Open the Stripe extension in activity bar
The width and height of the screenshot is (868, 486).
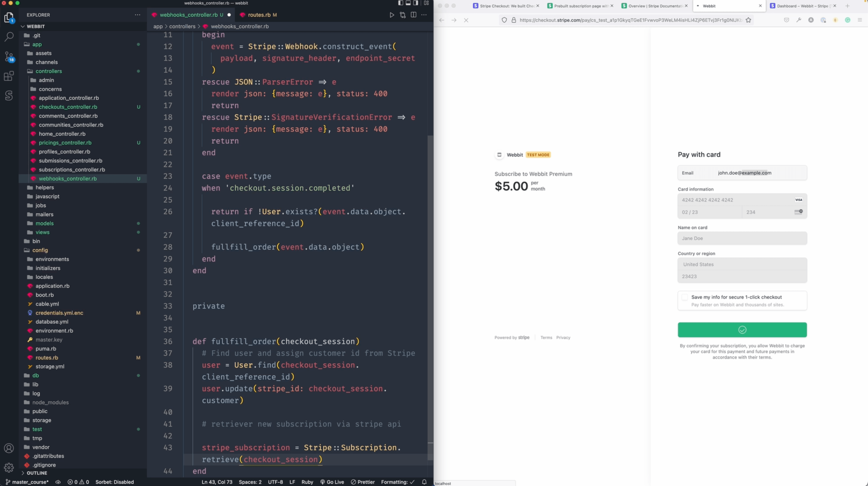coord(9,96)
